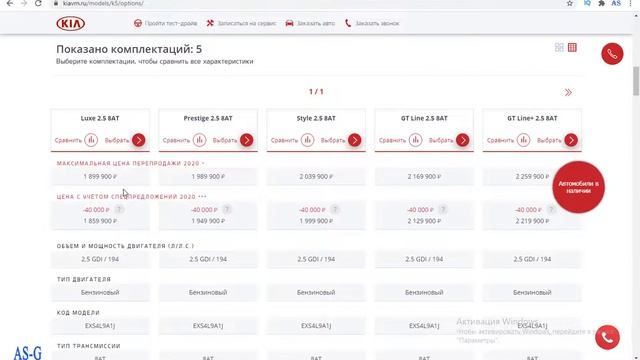The image size is (640, 360).
Task: Click the compare chart icon for Style 2.5 8AT
Action: pyautogui.click(x=307, y=140)
